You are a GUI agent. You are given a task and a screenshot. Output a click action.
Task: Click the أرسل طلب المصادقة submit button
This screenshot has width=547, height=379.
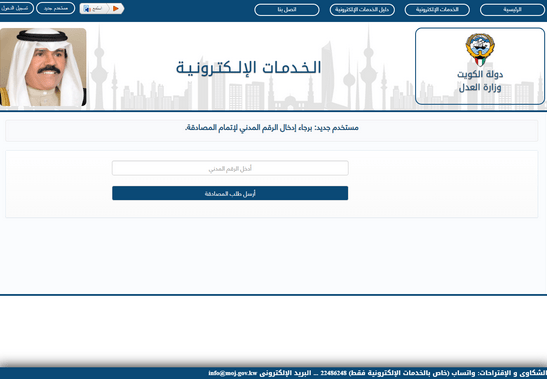(x=230, y=193)
